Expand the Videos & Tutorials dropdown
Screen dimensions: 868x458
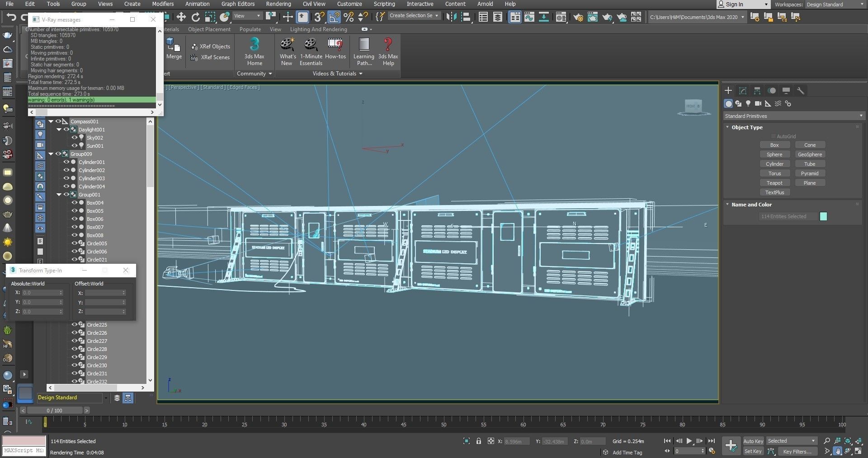tap(337, 74)
